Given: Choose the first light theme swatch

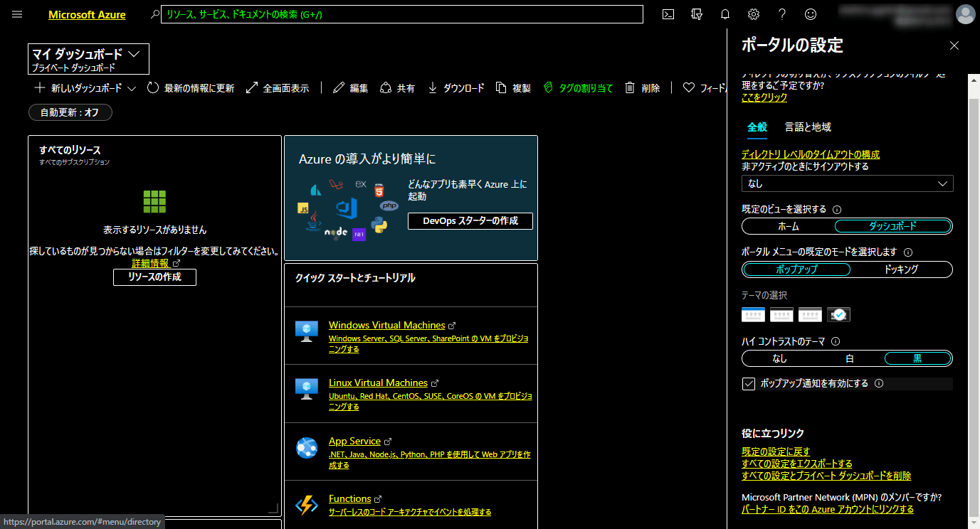Looking at the screenshot, I should pyautogui.click(x=753, y=314).
